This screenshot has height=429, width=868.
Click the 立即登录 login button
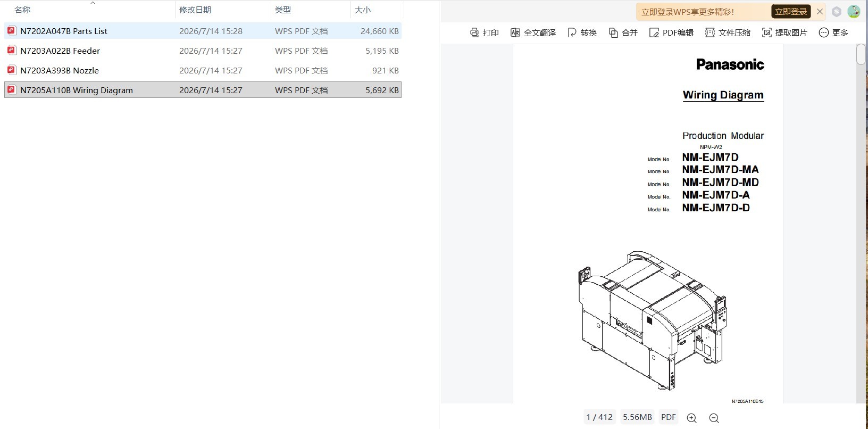(x=791, y=12)
